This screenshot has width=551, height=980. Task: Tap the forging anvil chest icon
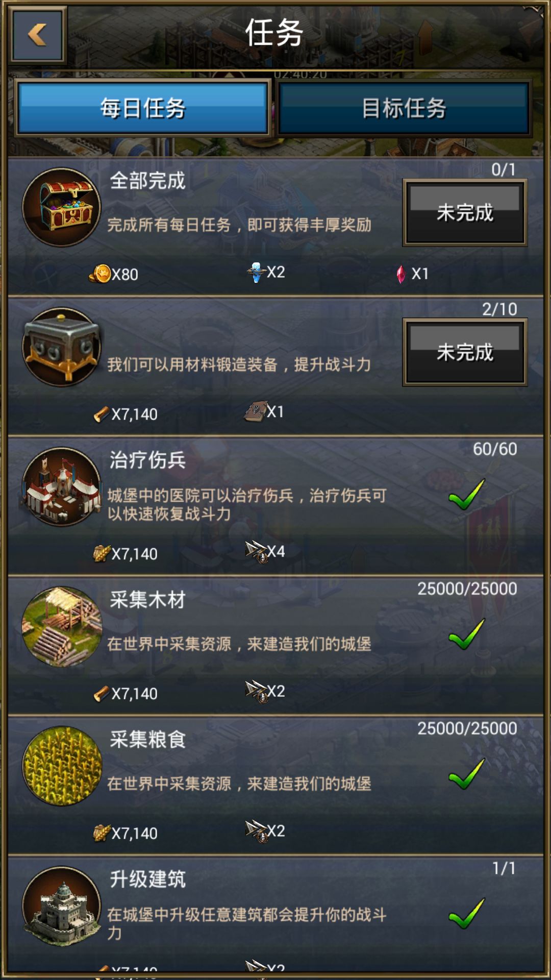point(61,347)
